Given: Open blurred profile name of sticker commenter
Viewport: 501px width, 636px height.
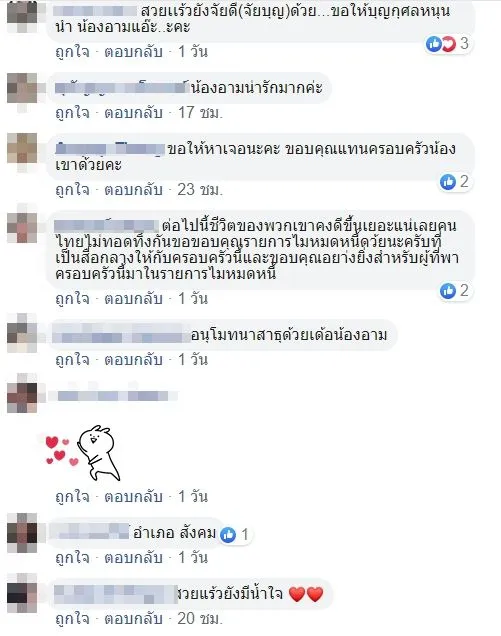Looking at the screenshot, I should click(x=113, y=395).
